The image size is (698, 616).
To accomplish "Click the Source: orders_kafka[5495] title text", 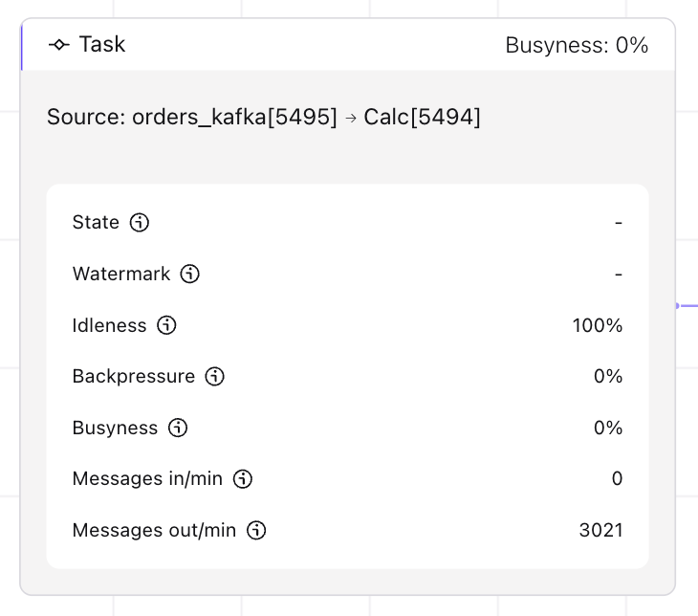I will [x=192, y=118].
